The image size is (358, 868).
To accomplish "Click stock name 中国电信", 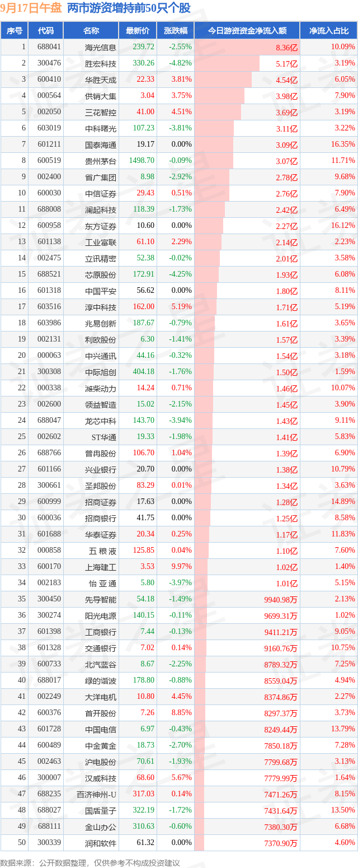I will coord(101,730).
